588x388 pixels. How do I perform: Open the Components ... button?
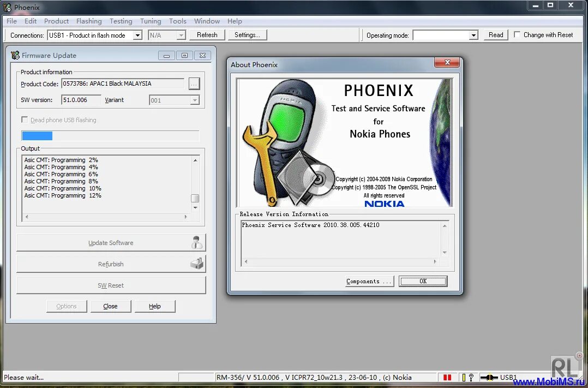click(369, 281)
